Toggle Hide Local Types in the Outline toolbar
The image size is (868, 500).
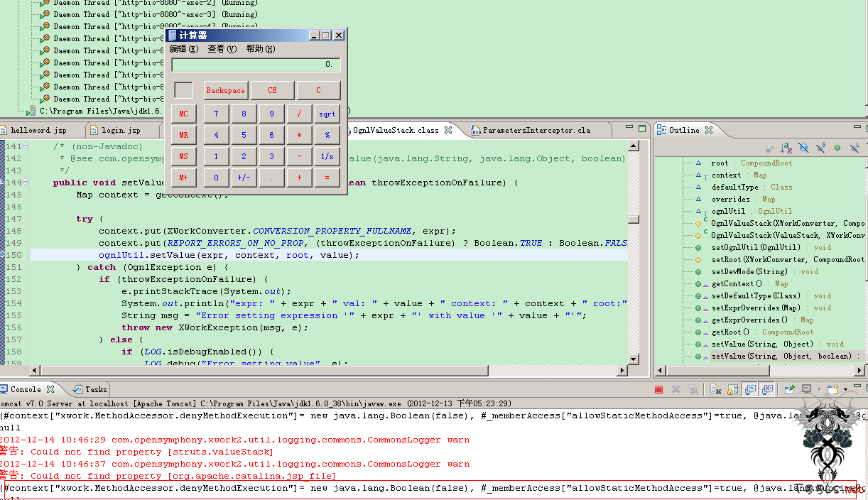(855, 148)
